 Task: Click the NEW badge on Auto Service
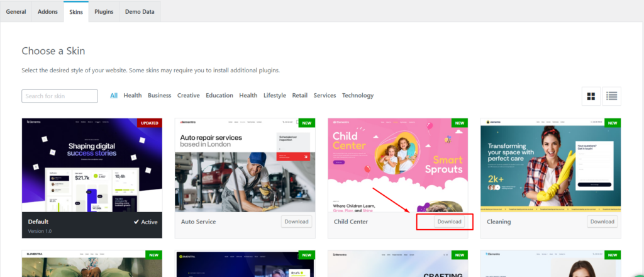pos(307,123)
